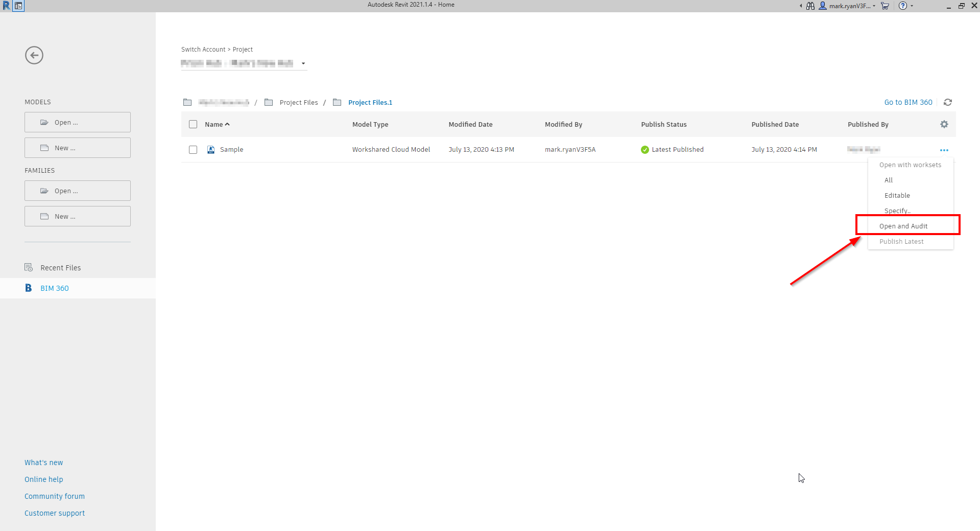Image resolution: width=980 pixels, height=531 pixels.
Task: Check the Sample row checkbox
Action: 193,150
